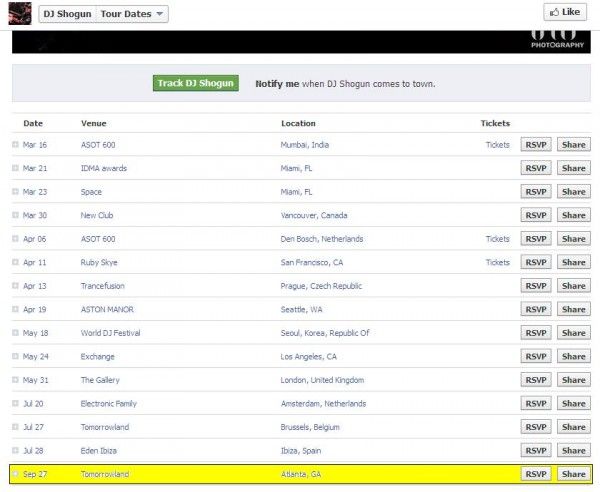This screenshot has width=600, height=492.
Task: Click the DJ Shogun page name button
Action: 67,14
